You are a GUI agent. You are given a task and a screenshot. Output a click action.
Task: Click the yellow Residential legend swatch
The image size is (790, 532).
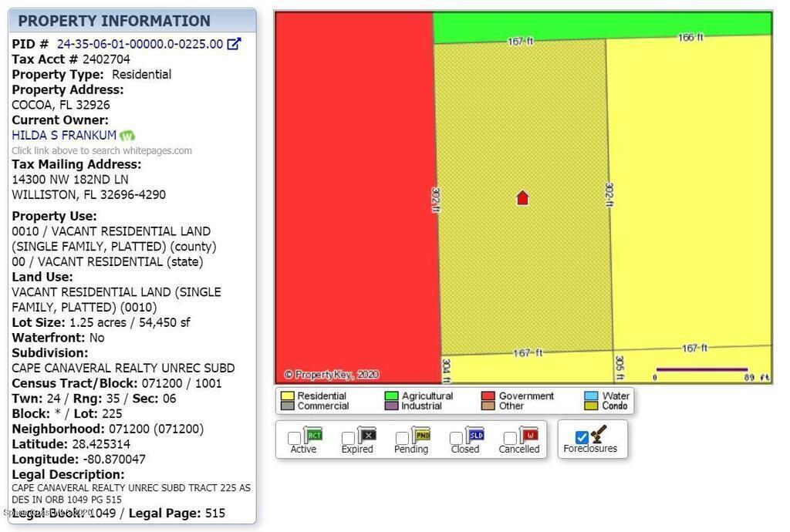point(287,396)
